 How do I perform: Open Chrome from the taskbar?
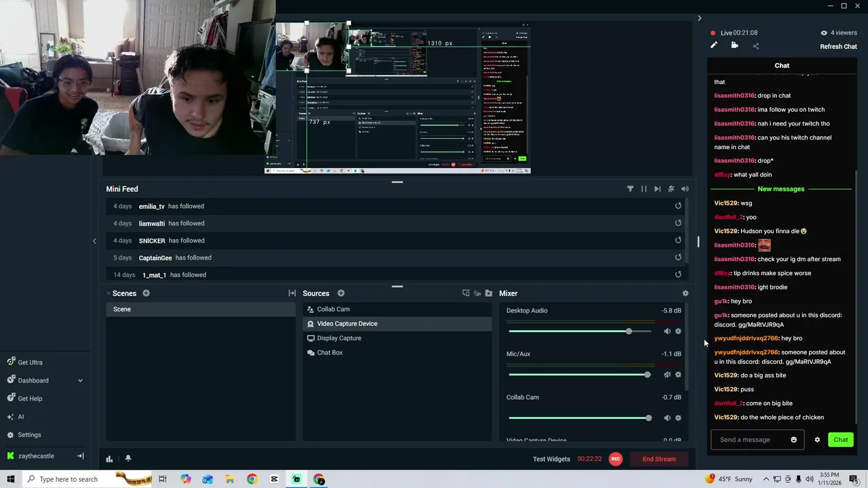click(x=252, y=479)
